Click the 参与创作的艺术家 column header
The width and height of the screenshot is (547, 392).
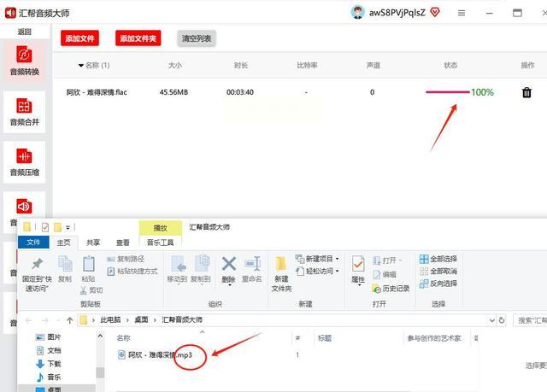click(434, 338)
